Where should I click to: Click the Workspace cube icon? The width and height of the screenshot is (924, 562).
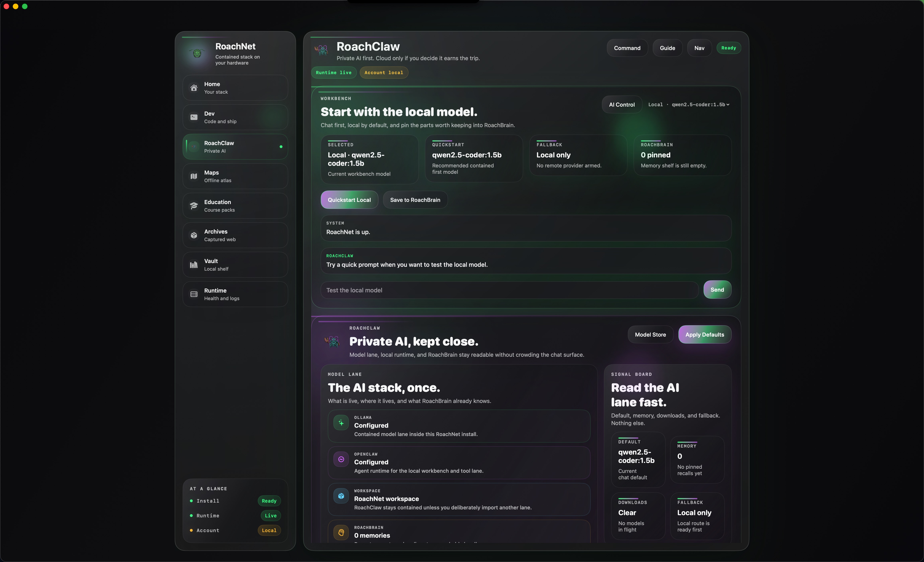[x=341, y=496]
